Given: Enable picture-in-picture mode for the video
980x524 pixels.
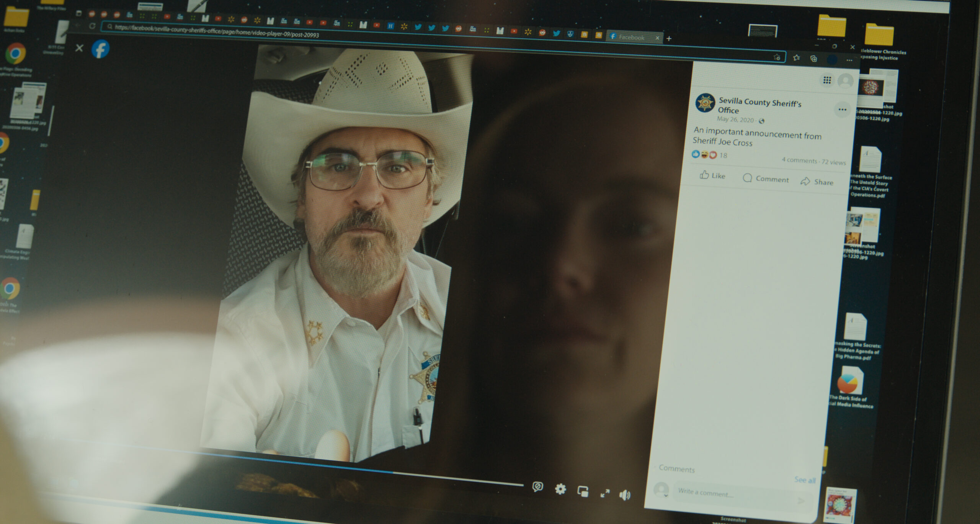Looking at the screenshot, I should pos(583,491).
